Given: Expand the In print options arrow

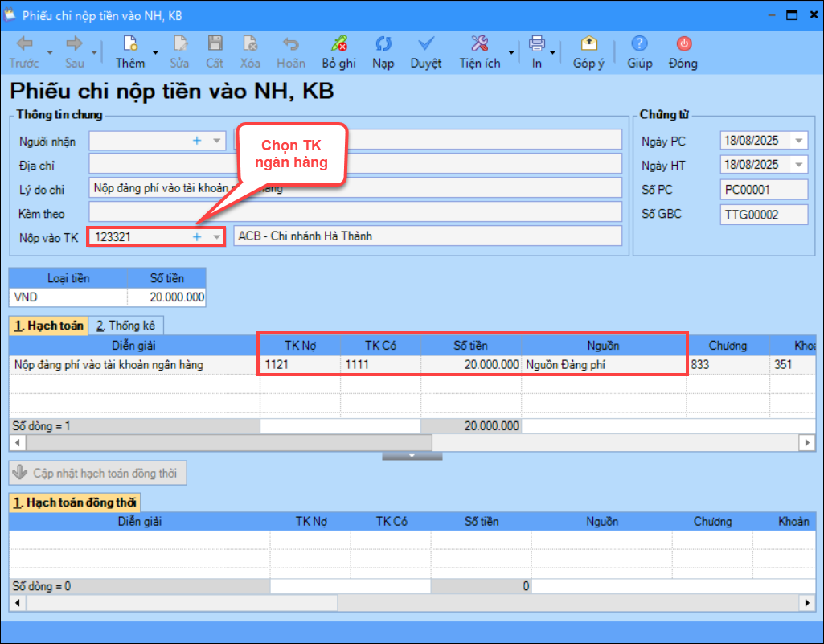Looking at the screenshot, I should pos(552,52).
